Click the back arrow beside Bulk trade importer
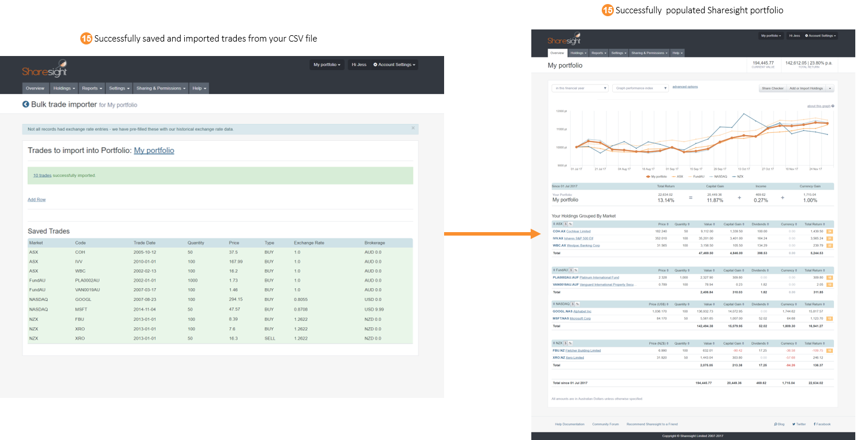This screenshot has width=868, height=440. 25,103
